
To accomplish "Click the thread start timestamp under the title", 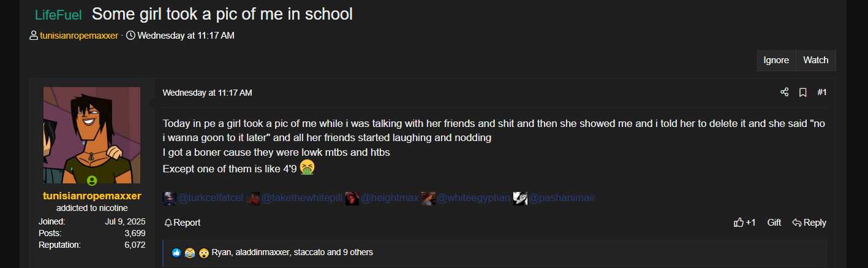I will 186,36.
